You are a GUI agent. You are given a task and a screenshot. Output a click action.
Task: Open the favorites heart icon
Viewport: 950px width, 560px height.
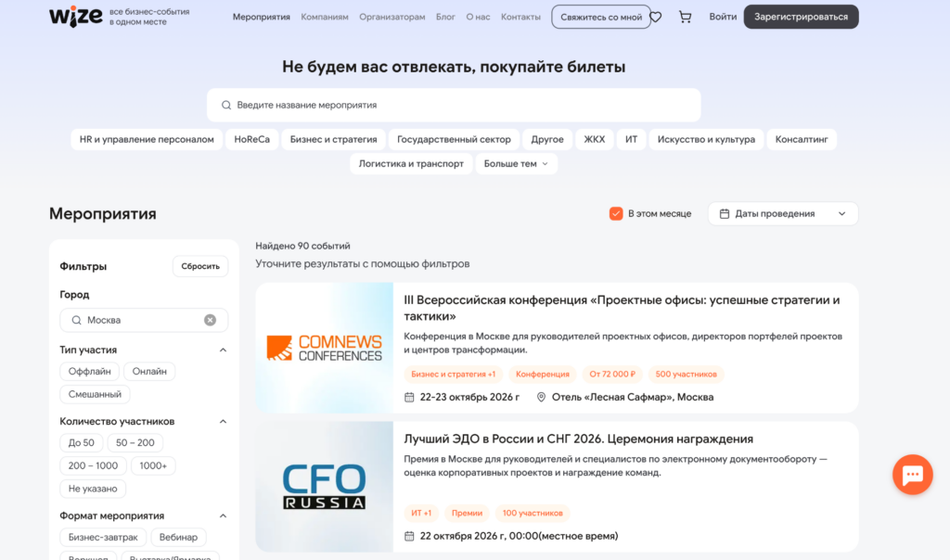(x=656, y=17)
